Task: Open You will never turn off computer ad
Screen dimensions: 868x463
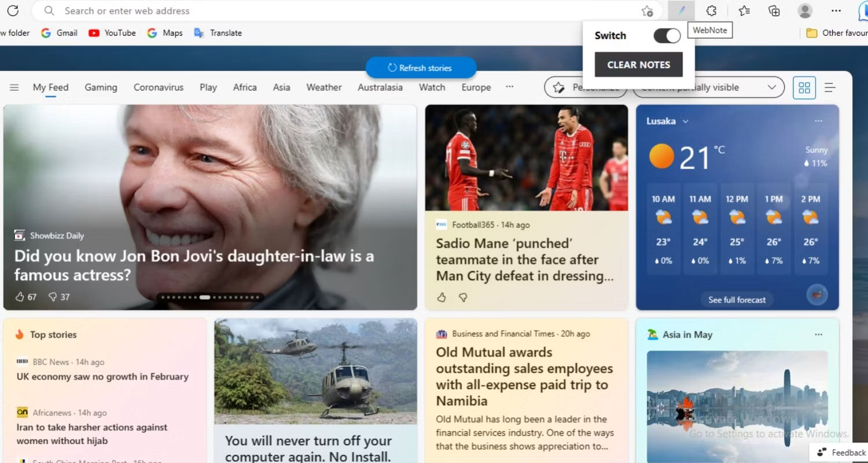Action: [308, 449]
